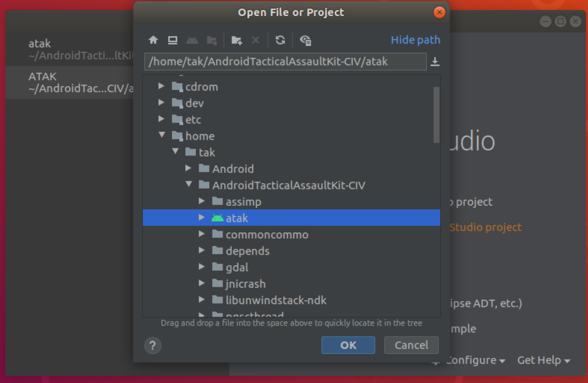Select the assimp folder row

[x=291, y=202]
